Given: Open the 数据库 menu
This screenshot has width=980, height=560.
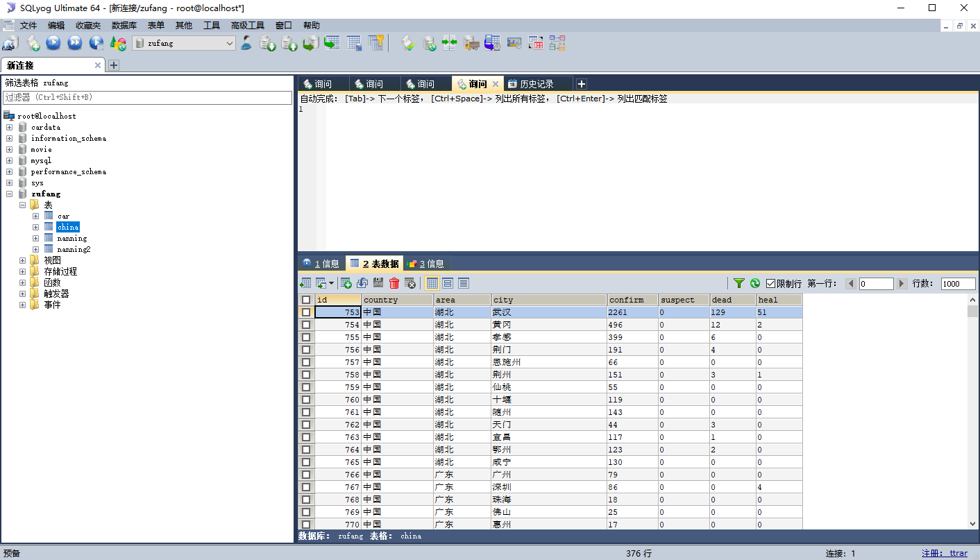Looking at the screenshot, I should [x=124, y=26].
